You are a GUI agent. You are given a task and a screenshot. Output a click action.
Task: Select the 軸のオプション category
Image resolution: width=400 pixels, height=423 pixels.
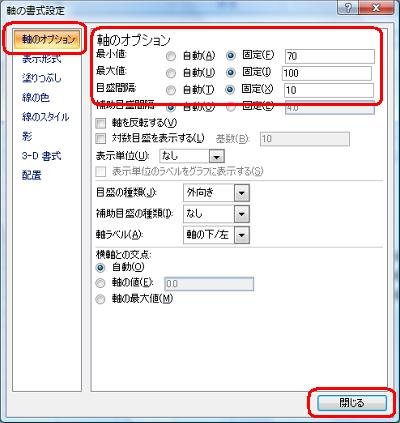pyautogui.click(x=47, y=39)
